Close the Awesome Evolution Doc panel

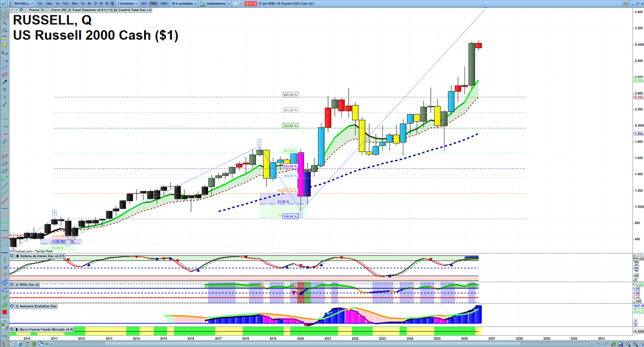12,306
